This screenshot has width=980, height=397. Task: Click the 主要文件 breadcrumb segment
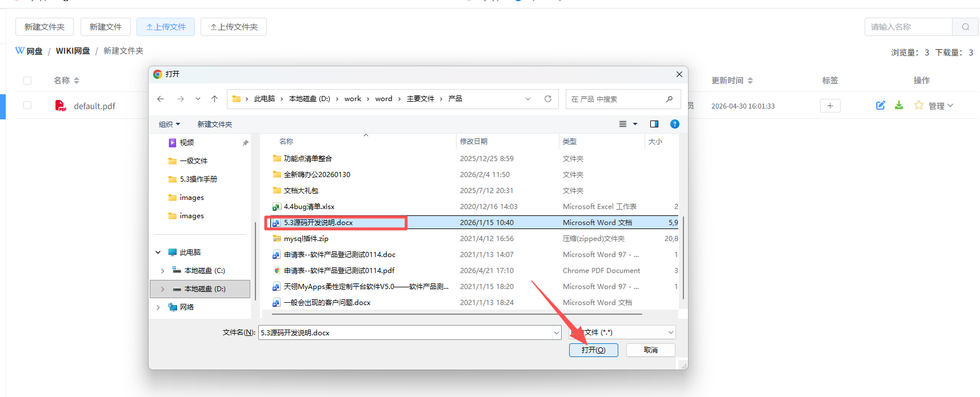421,99
